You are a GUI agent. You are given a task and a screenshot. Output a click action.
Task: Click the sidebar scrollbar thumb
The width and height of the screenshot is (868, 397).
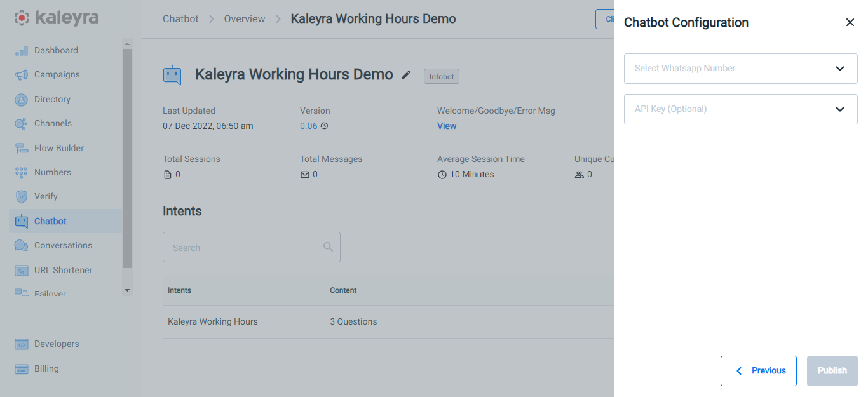coord(127,159)
